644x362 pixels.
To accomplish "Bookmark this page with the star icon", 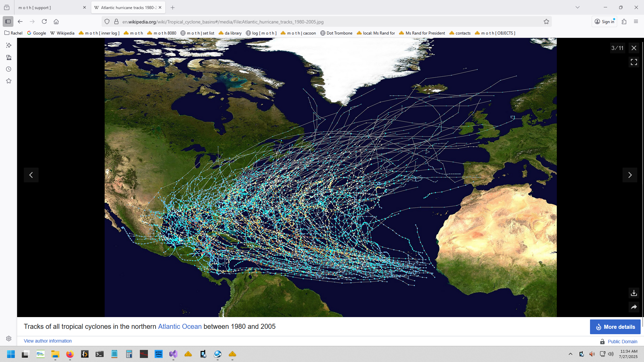I will pyautogui.click(x=546, y=22).
